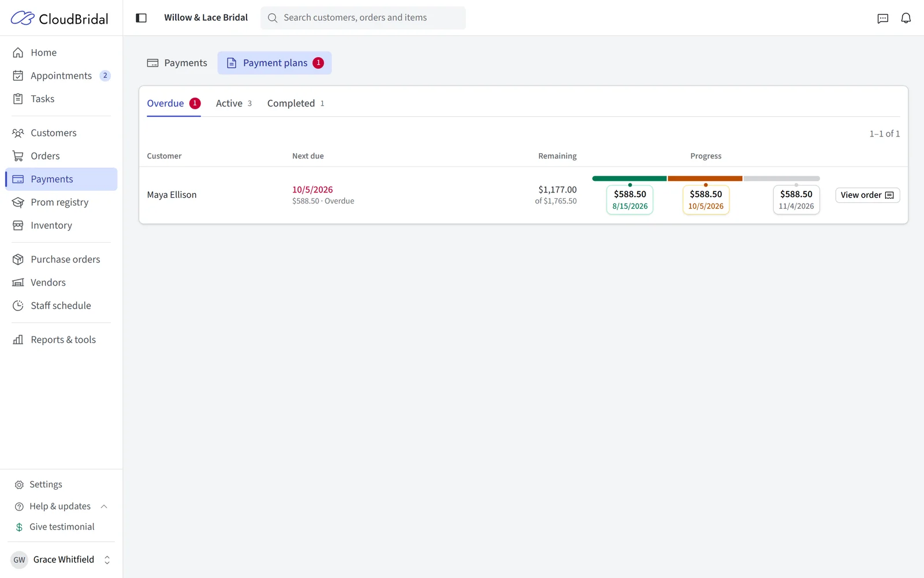Click the Staff schedule clock icon
924x578 pixels.
tap(18, 306)
